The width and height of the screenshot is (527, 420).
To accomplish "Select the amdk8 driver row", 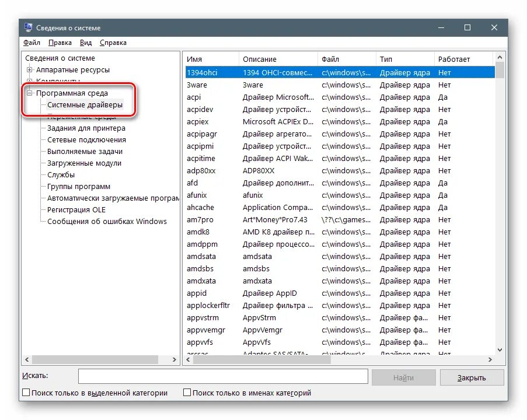I will [x=340, y=232].
